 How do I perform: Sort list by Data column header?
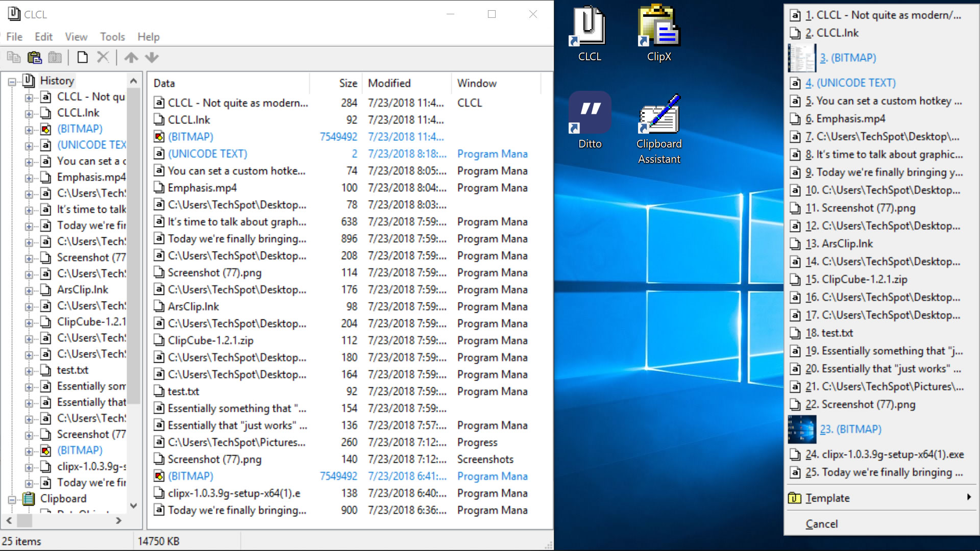(229, 83)
